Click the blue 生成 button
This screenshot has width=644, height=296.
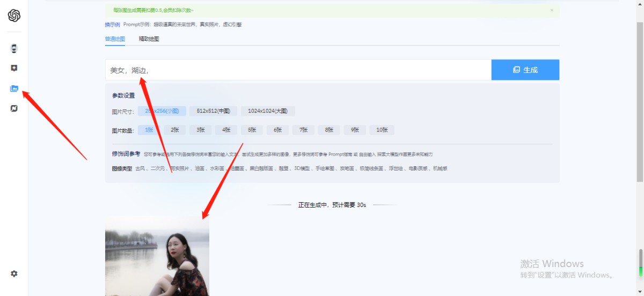click(525, 70)
